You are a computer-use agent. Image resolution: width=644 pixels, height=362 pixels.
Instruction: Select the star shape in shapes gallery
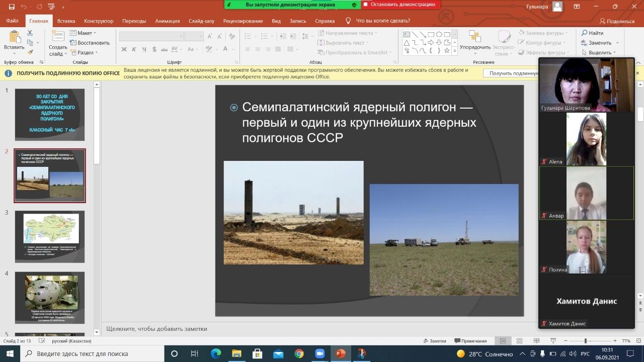pyautogui.click(x=447, y=50)
